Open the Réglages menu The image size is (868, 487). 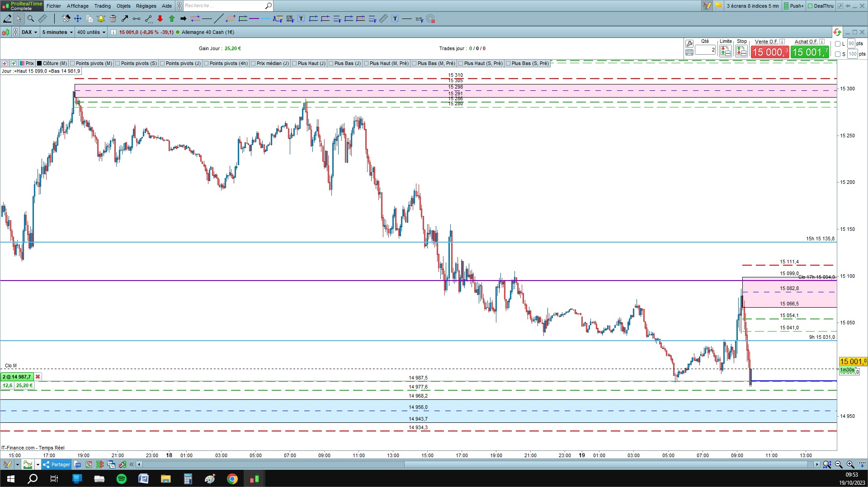pyautogui.click(x=146, y=6)
